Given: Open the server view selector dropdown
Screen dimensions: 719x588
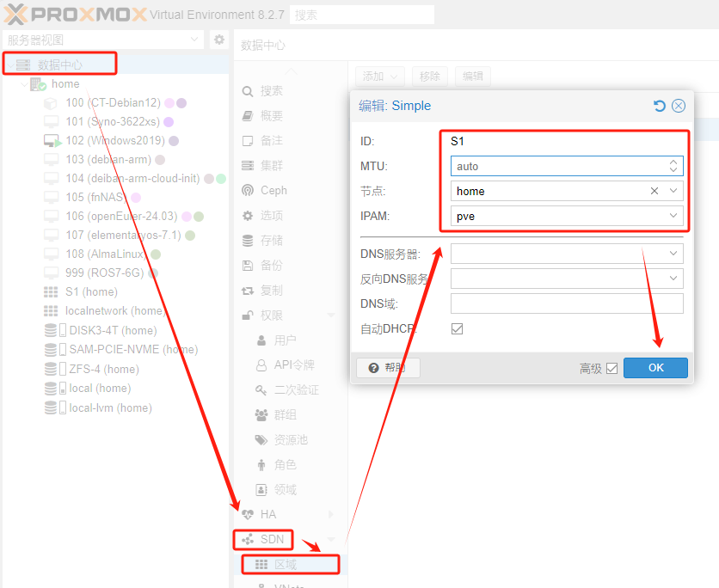Looking at the screenshot, I should click(x=194, y=40).
